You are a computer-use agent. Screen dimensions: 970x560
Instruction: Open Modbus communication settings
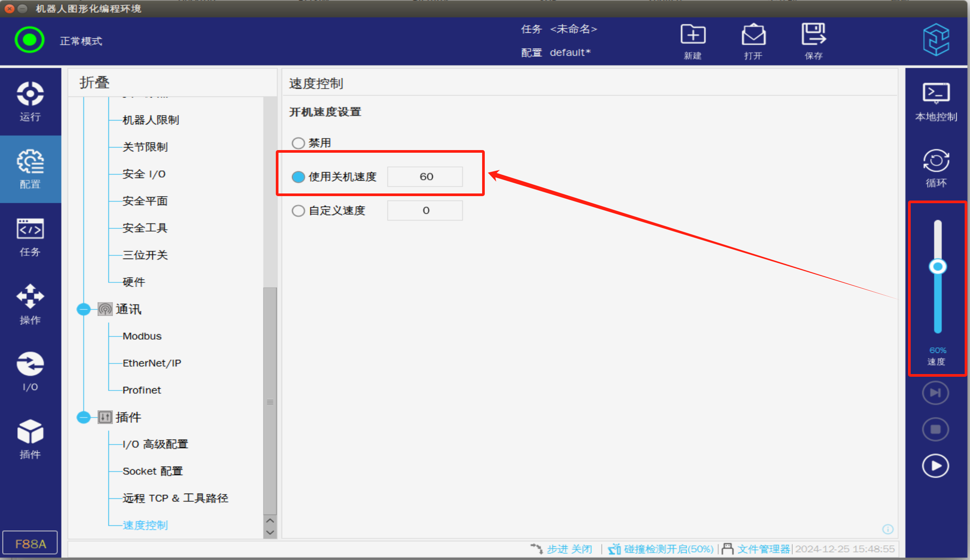point(142,336)
